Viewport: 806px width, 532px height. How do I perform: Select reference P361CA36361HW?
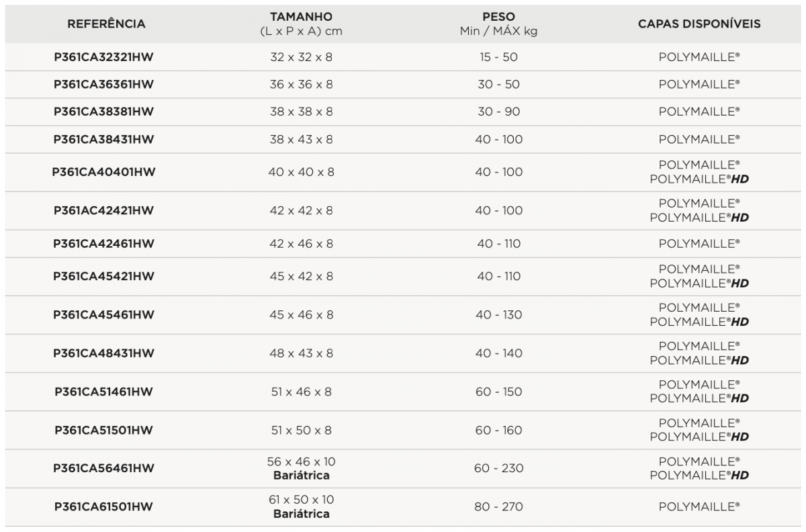click(x=103, y=85)
